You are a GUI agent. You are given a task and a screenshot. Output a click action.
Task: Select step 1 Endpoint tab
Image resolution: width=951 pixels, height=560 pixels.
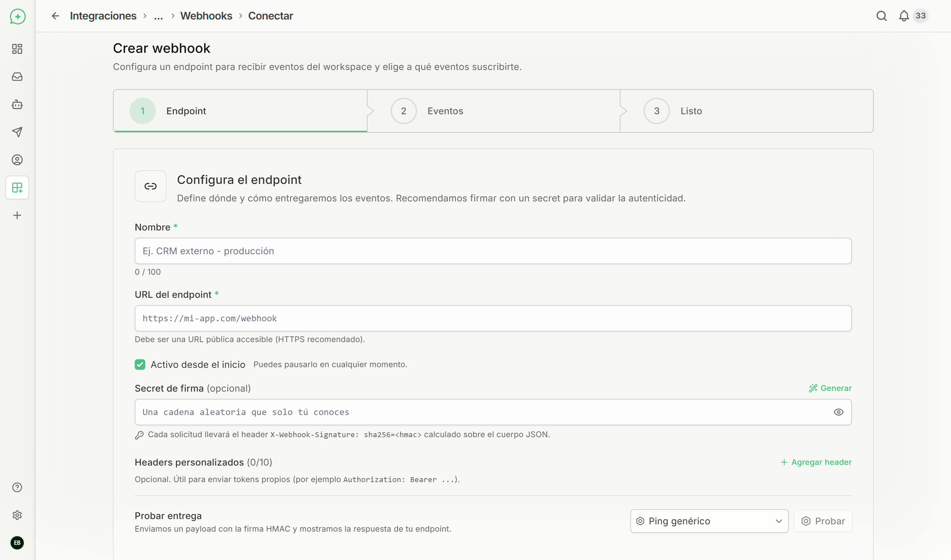tap(240, 111)
